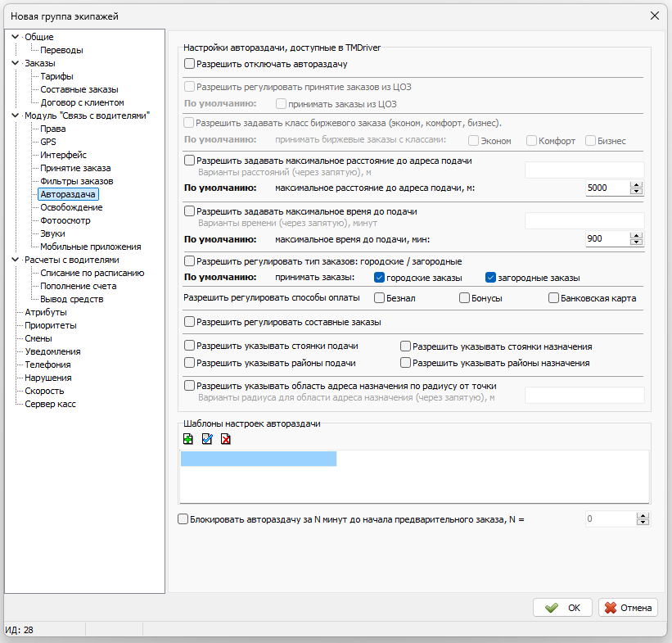Confirm with the OK button
Viewport: 672px width, 643px height.
pos(562,608)
